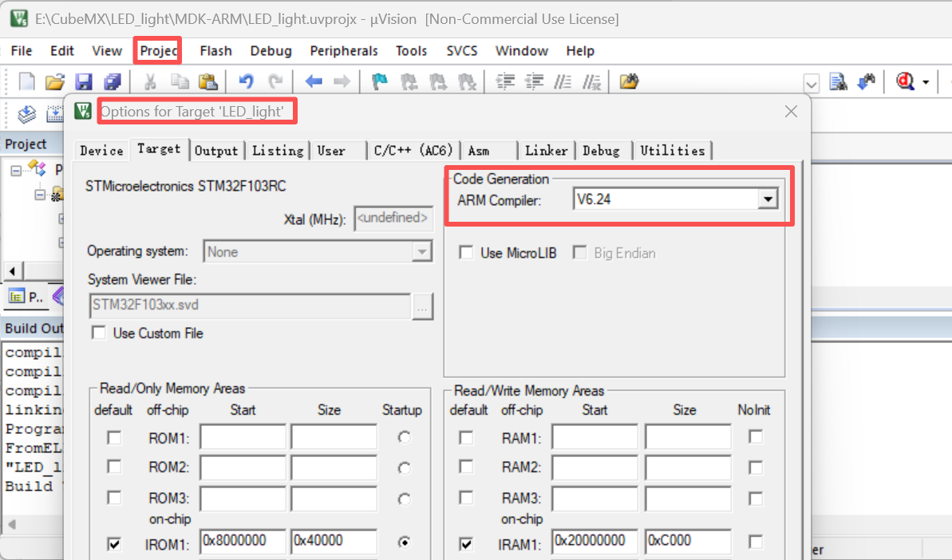Click the Find text document icon
The height and width of the screenshot is (560, 952).
coord(838,81)
